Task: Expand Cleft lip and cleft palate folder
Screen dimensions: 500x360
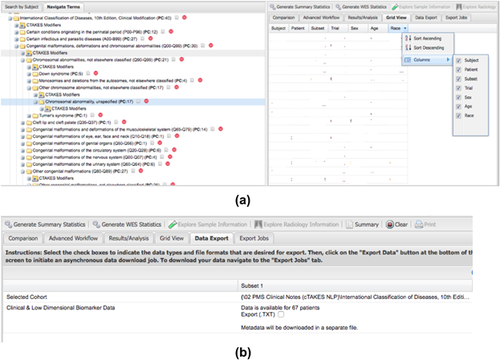Action: [x=23, y=123]
